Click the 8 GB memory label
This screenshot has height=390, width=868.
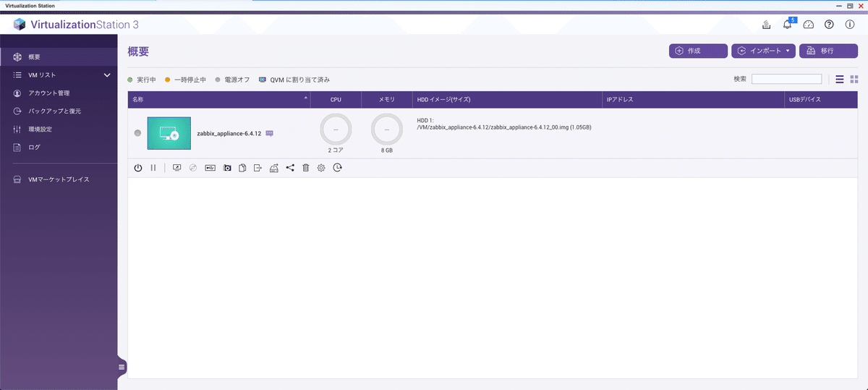coord(387,151)
